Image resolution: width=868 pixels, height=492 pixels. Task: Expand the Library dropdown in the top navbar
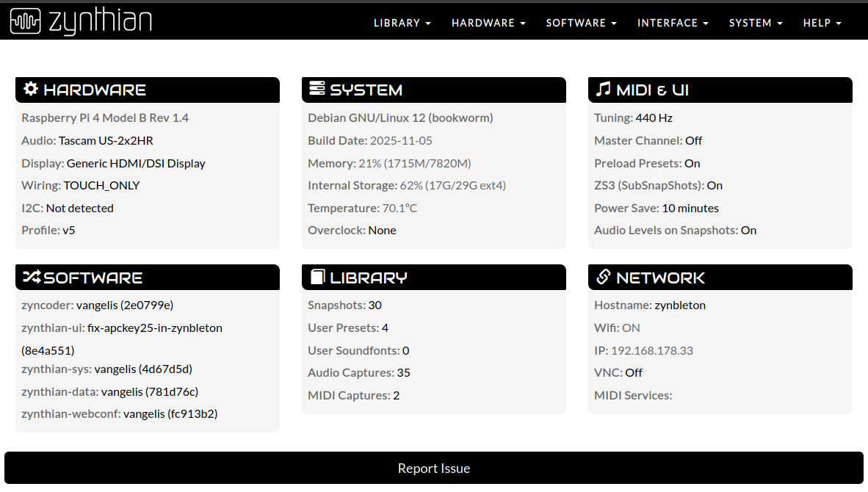[402, 23]
